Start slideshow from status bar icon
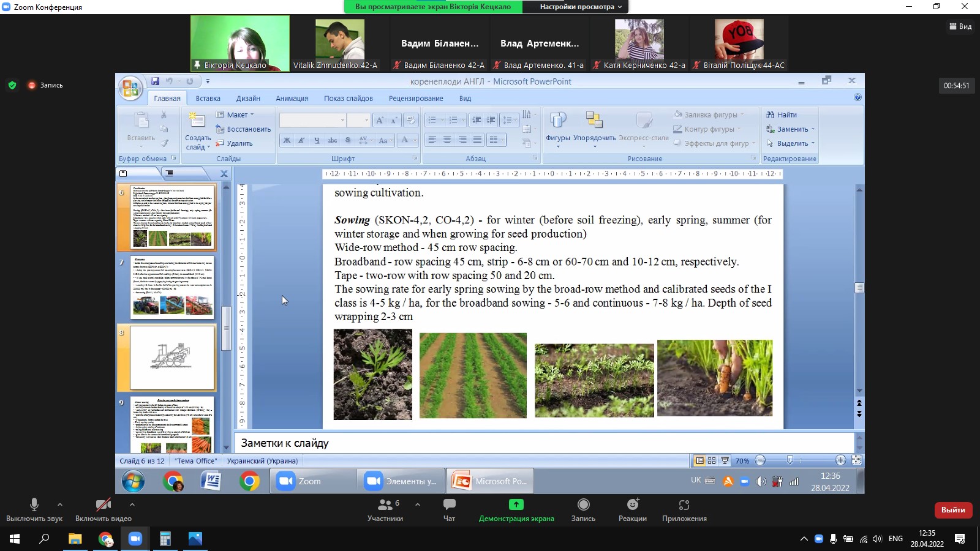Image resolution: width=980 pixels, height=551 pixels. (725, 460)
